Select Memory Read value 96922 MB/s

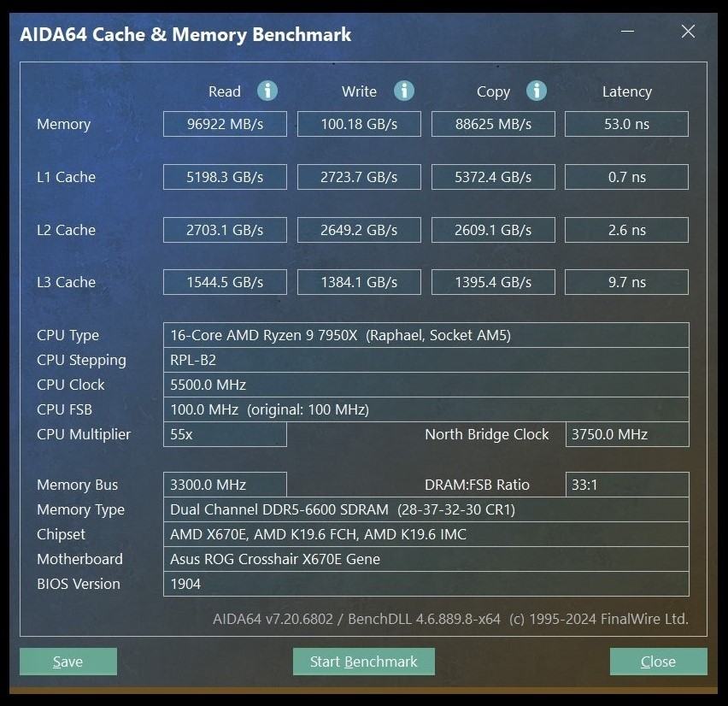tap(225, 124)
